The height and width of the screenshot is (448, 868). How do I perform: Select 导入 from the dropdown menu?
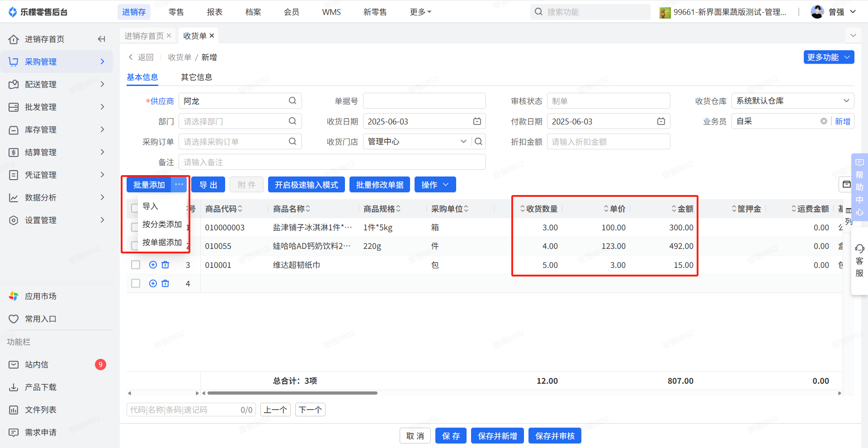pos(150,206)
